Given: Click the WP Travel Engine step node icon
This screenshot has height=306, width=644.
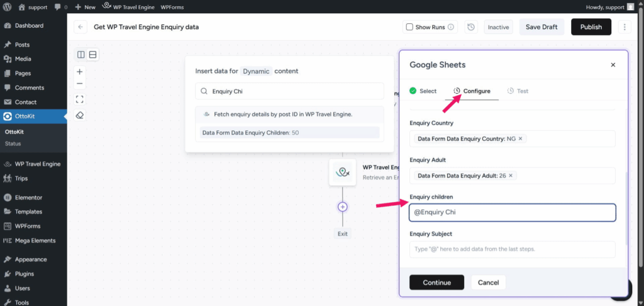Looking at the screenshot, I should tap(343, 172).
